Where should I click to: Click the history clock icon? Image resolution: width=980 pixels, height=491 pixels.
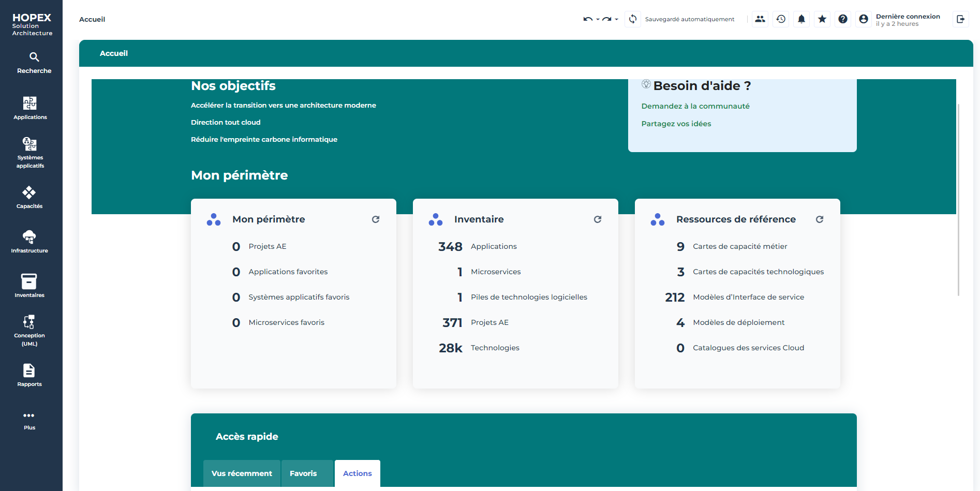click(x=780, y=19)
